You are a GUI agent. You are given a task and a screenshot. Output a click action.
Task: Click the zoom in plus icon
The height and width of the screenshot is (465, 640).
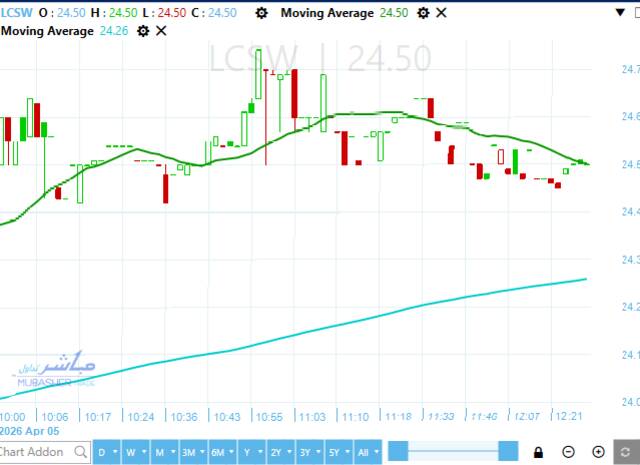[598, 452]
